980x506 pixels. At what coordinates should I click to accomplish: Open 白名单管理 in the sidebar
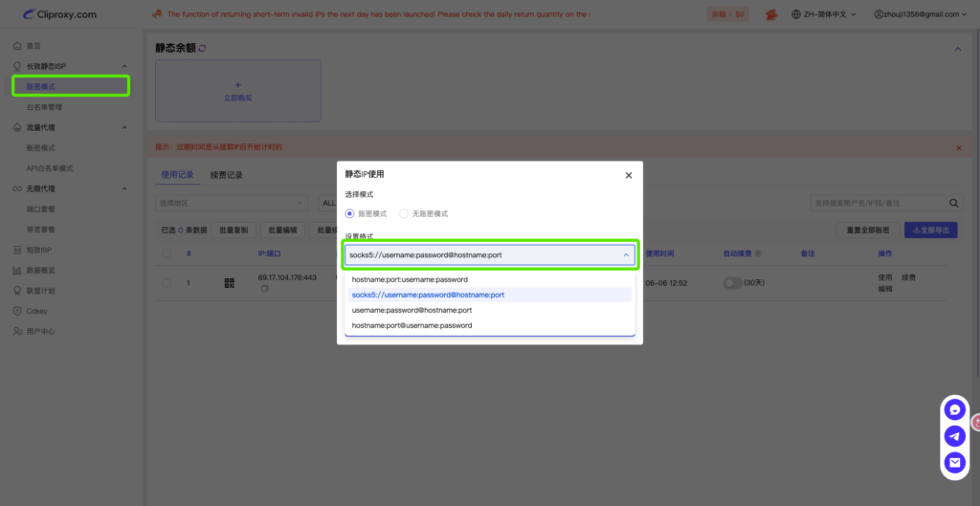pos(44,107)
